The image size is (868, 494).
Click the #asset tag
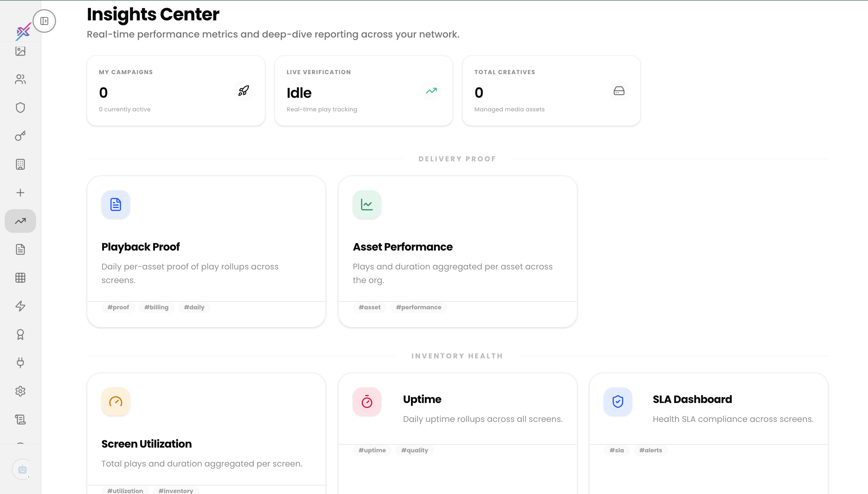[x=369, y=307]
